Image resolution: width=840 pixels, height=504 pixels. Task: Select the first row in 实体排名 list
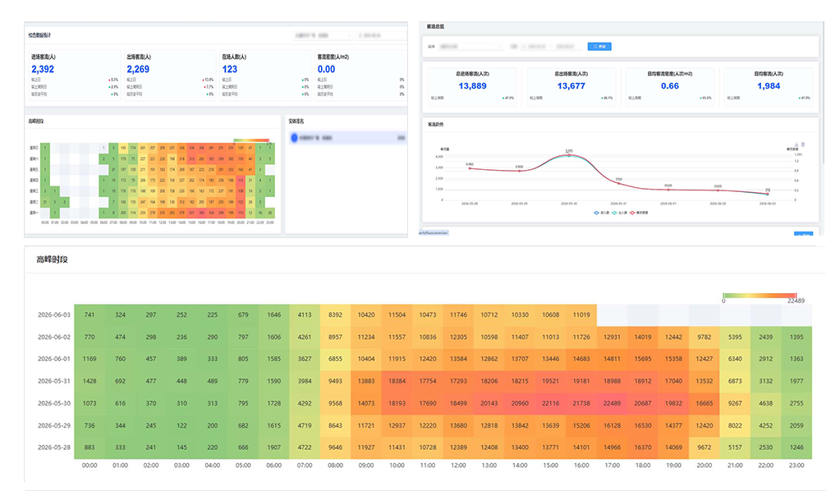point(347,138)
